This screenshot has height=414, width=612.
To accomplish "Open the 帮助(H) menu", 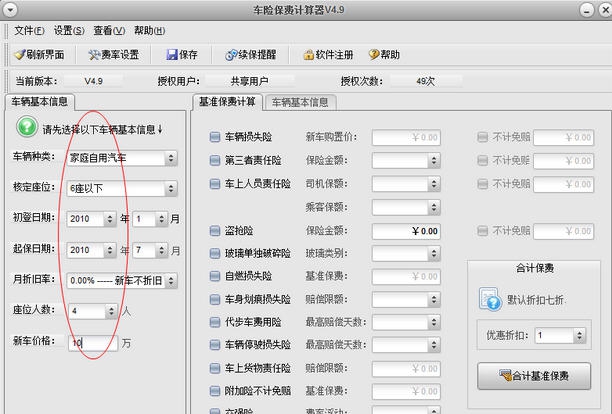I will [149, 30].
